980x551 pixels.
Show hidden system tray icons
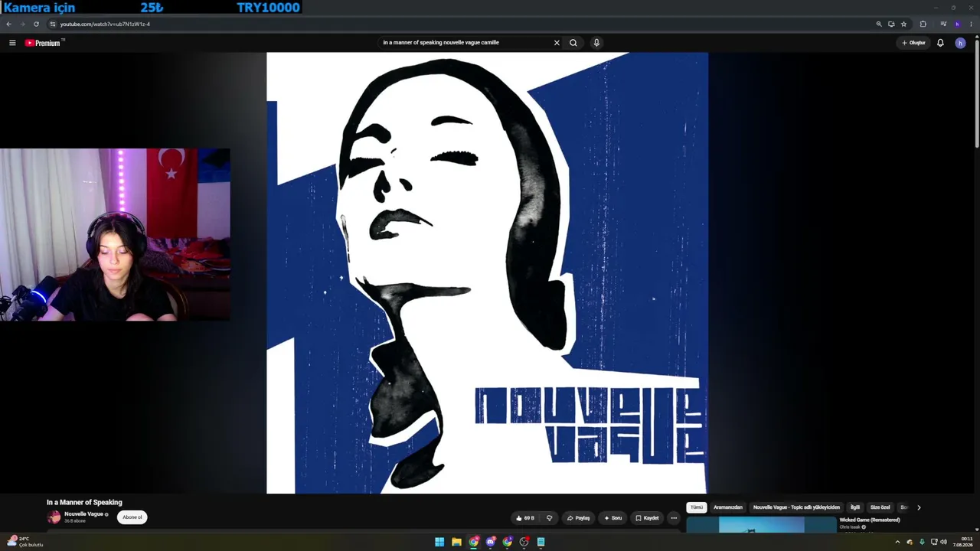pyautogui.click(x=897, y=542)
